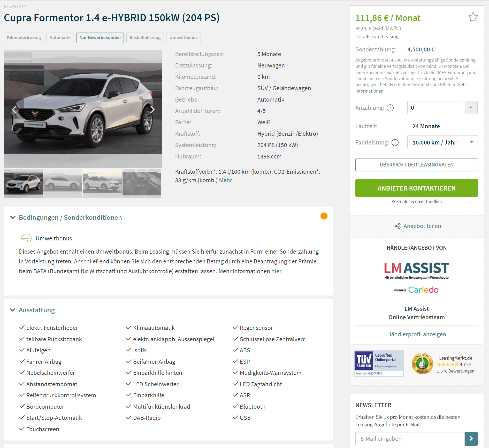This screenshot has height=448, width=489.
Task: Open the TÜV Saarland certification badge
Action: (379, 364)
